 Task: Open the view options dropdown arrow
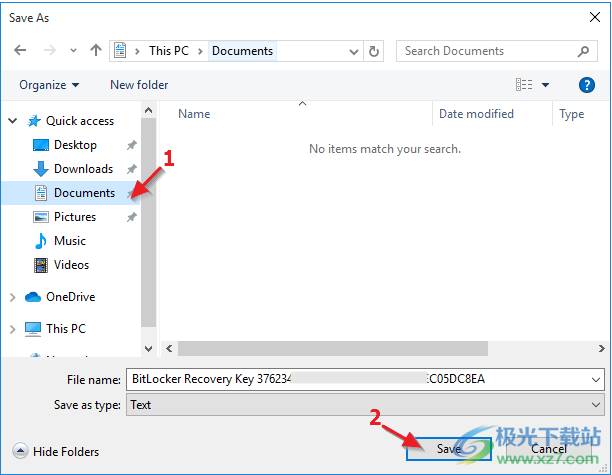(545, 85)
